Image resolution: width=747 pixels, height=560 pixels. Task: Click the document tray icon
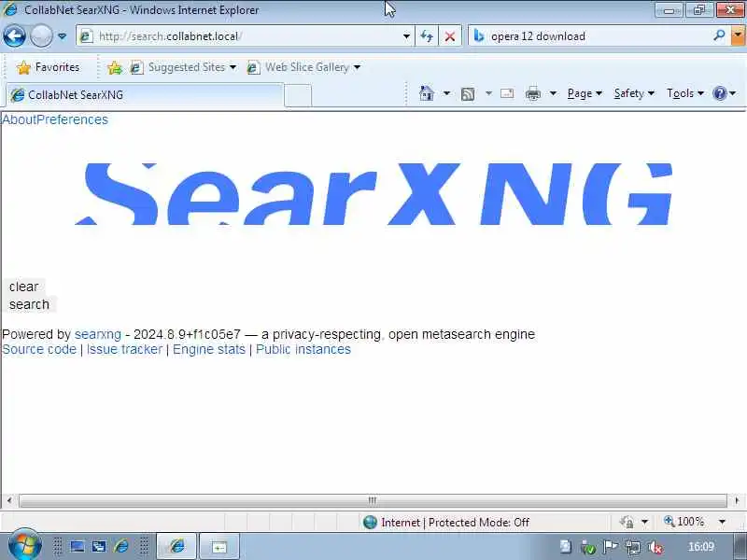tap(566, 547)
